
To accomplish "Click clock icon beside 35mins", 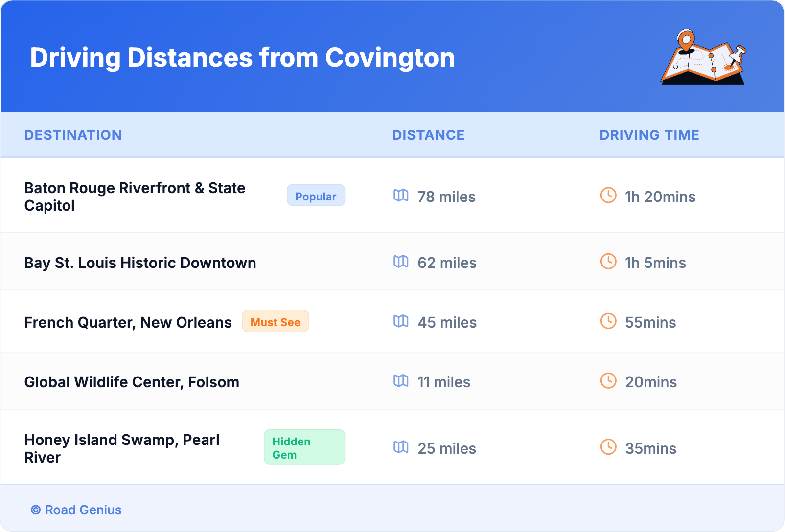I will tap(608, 447).
